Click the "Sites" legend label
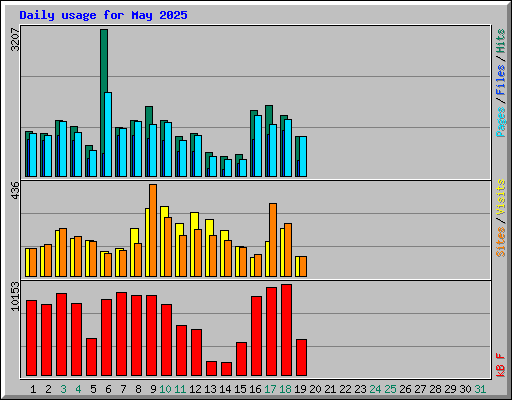 point(500,242)
